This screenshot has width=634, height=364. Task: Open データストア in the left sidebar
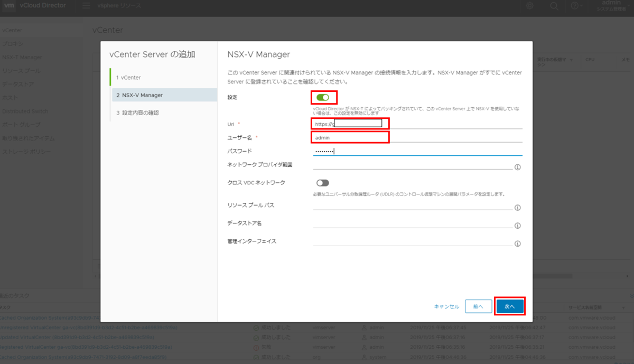[18, 84]
